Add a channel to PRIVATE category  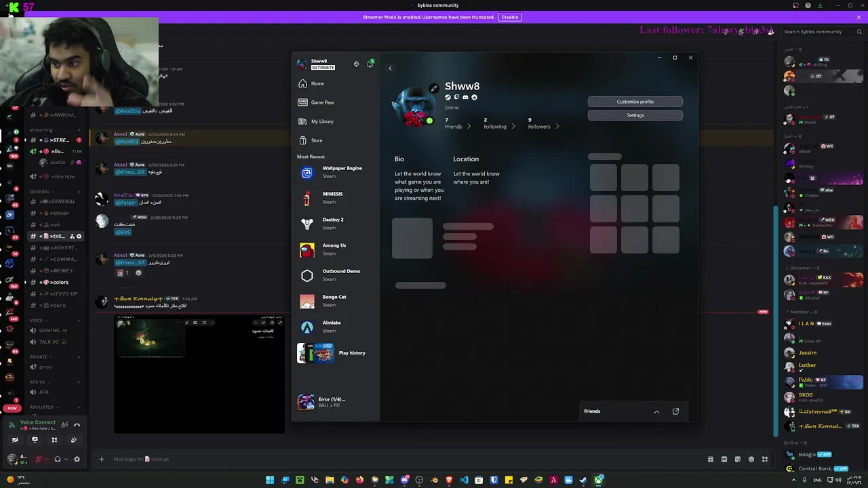tap(79, 357)
